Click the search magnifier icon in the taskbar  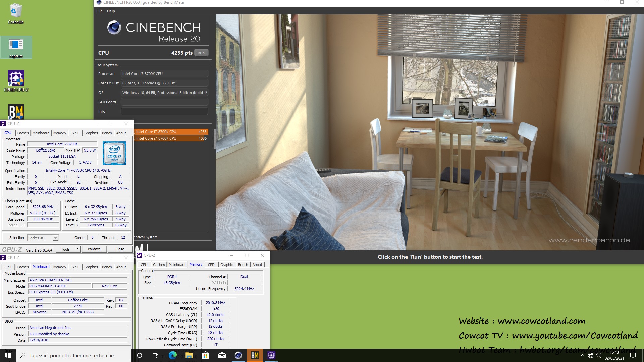tap(23, 355)
